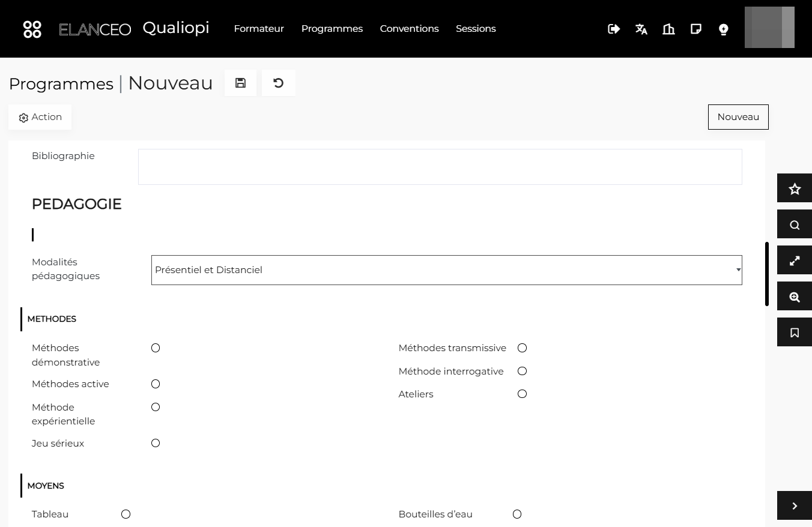This screenshot has height=527, width=812.
Task: Open the Action menu button
Action: click(x=40, y=117)
